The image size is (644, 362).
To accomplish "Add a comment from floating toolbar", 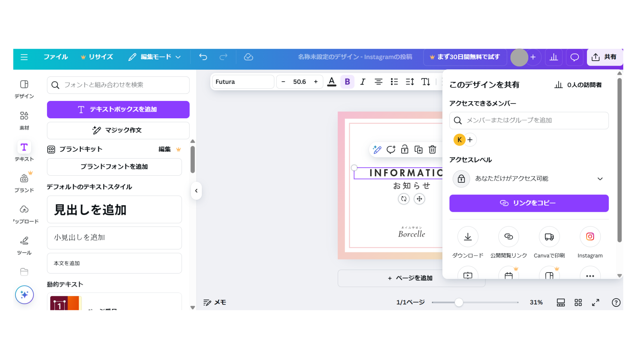I will (x=391, y=149).
